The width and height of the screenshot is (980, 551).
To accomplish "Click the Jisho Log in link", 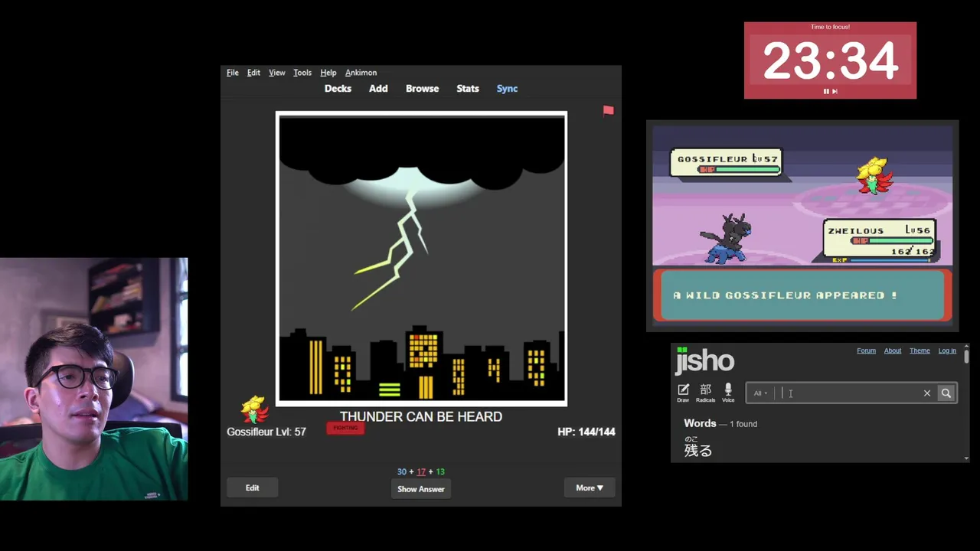I will coord(947,350).
